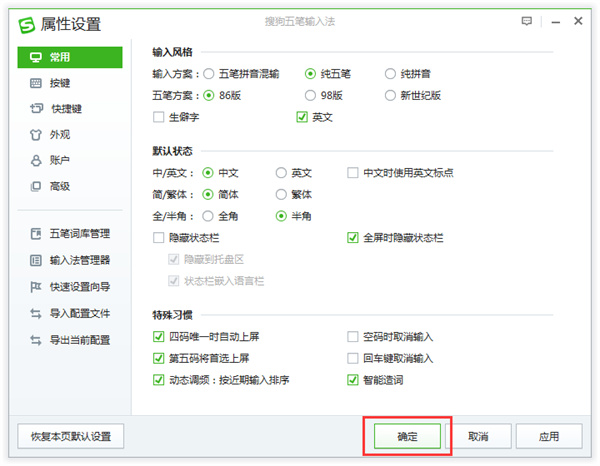
Task: Click the 导入配置文件 arrows icon
Action: coord(36,313)
